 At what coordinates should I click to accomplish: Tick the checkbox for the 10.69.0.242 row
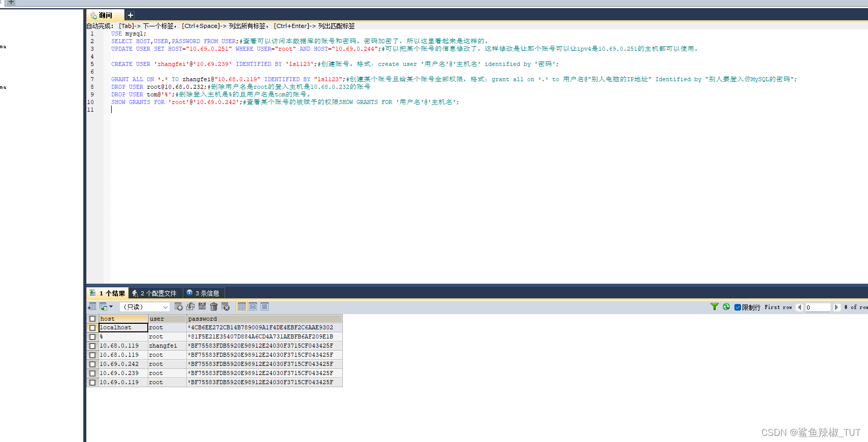pos(92,364)
